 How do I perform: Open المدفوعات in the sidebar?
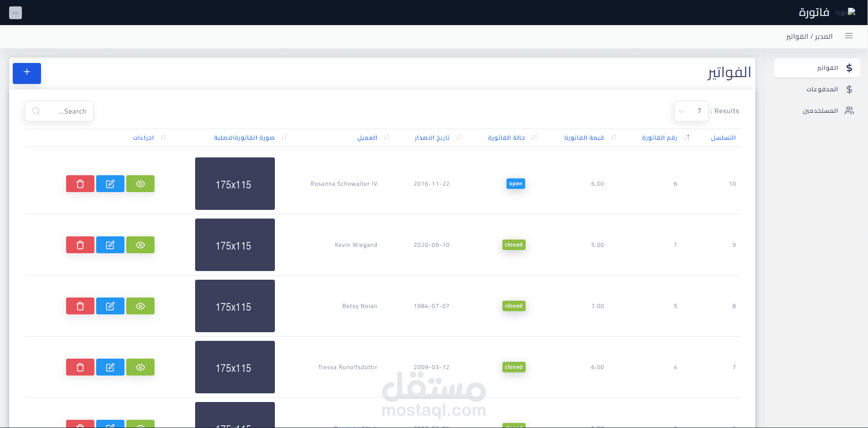817,89
